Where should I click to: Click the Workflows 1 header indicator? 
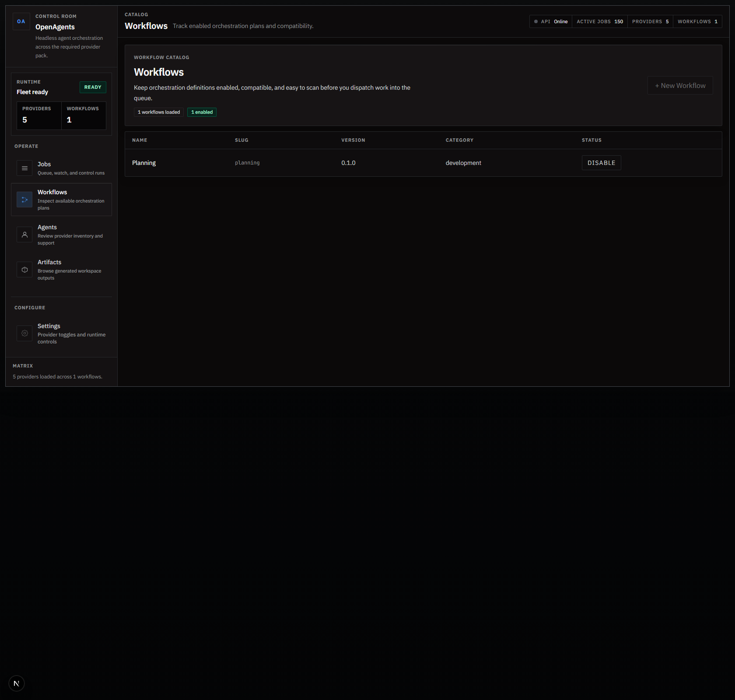(x=697, y=21)
